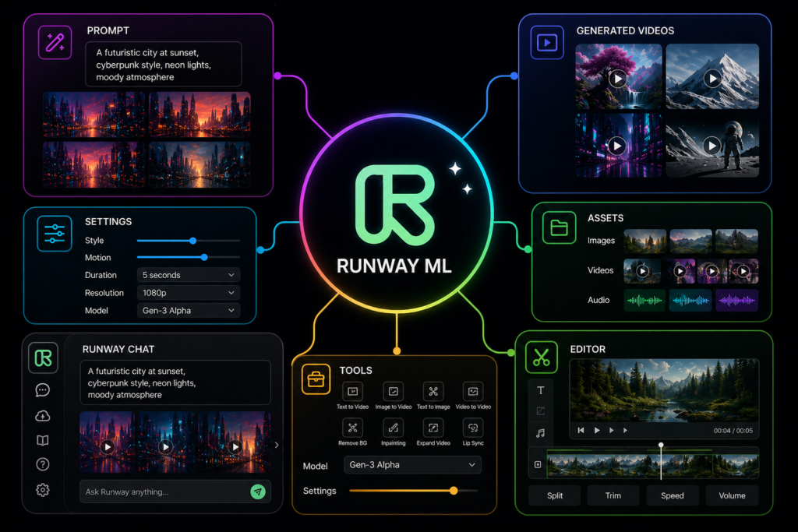Play the astronaut on moon video

coord(712,146)
